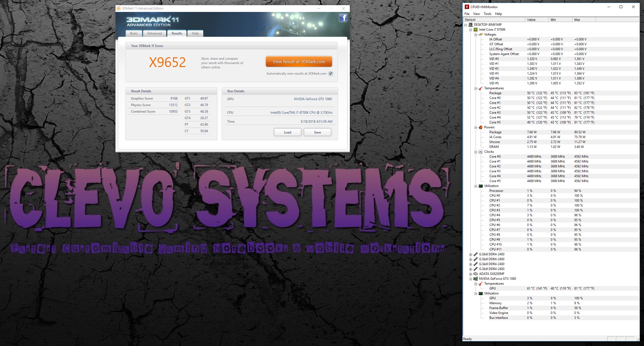This screenshot has height=346, width=644.
Task: Switch to the Basic tab in 3DMark
Action: (134, 33)
